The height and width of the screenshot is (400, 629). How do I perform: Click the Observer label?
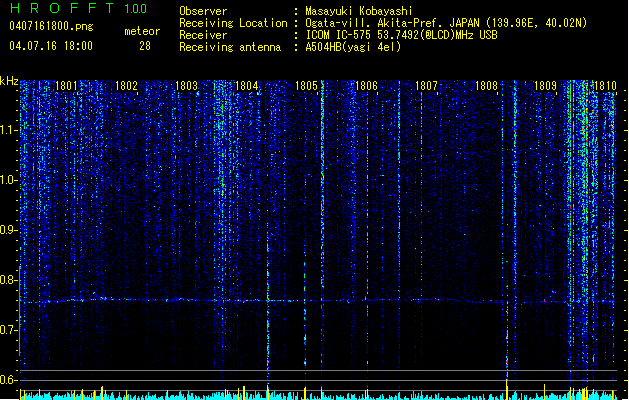203,11
